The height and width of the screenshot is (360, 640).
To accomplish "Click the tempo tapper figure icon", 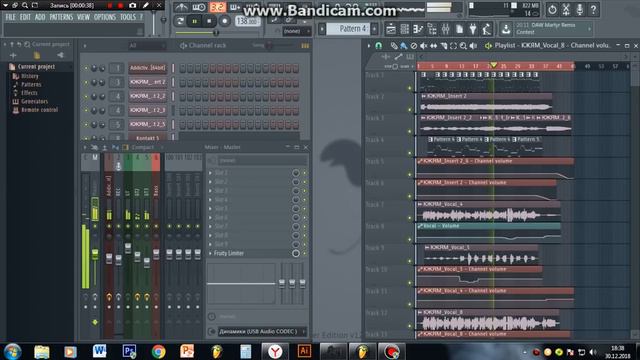I will [487, 29].
